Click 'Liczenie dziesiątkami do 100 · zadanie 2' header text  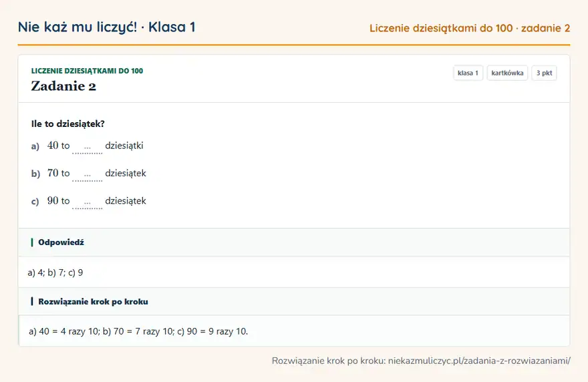(470, 28)
